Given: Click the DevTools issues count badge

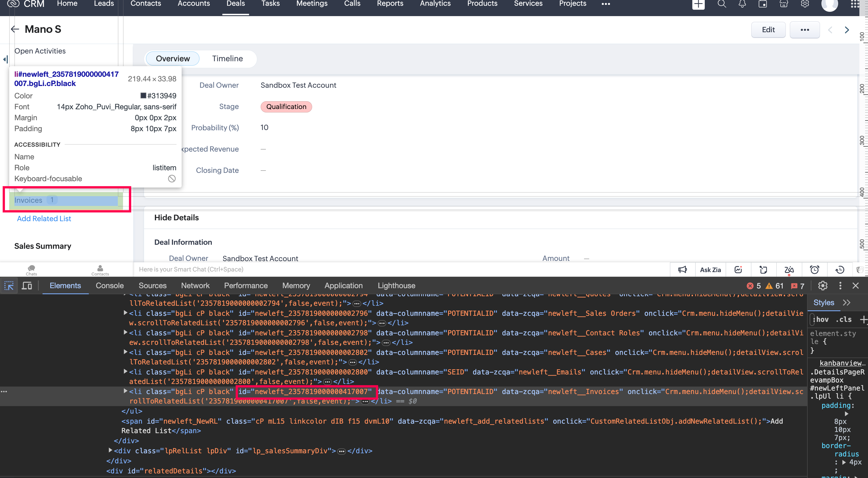Looking at the screenshot, I should coord(798,286).
